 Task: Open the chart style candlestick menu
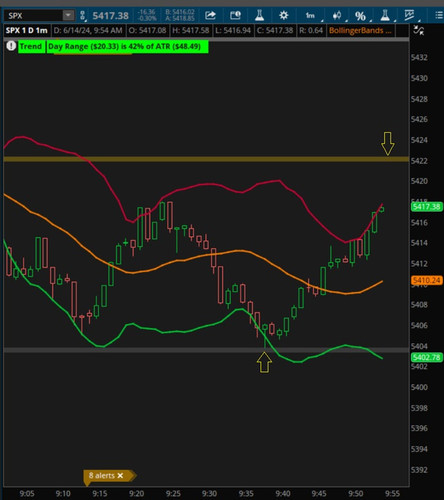[x=338, y=16]
